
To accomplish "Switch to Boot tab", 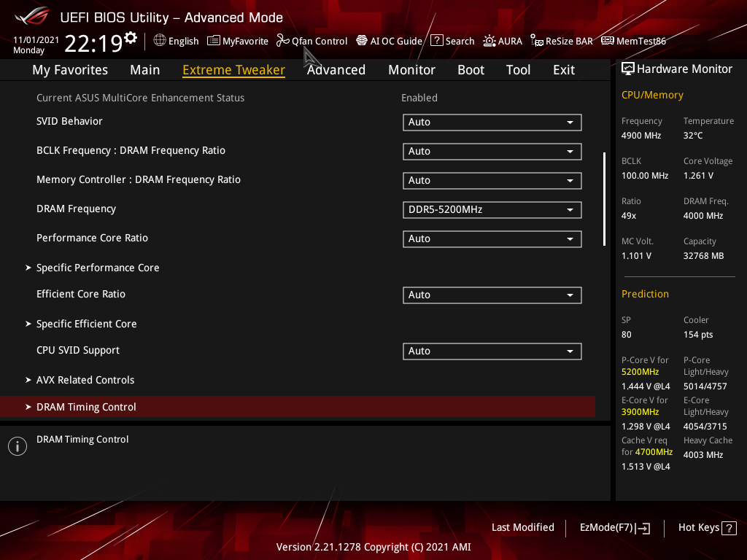I will coord(471,70).
